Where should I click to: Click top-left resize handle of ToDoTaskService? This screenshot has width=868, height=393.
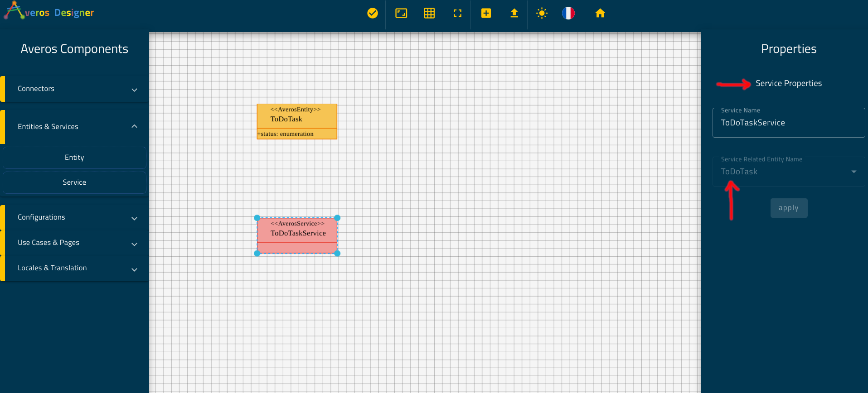click(257, 218)
